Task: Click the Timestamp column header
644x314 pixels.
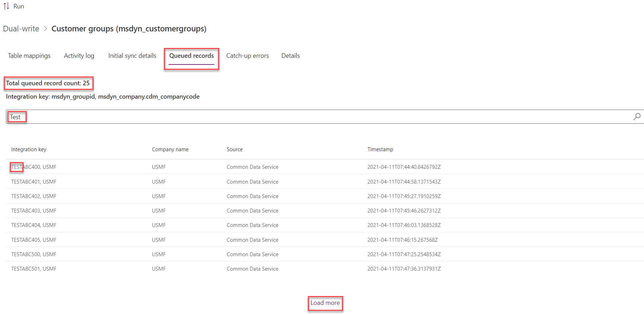Action: tap(380, 149)
